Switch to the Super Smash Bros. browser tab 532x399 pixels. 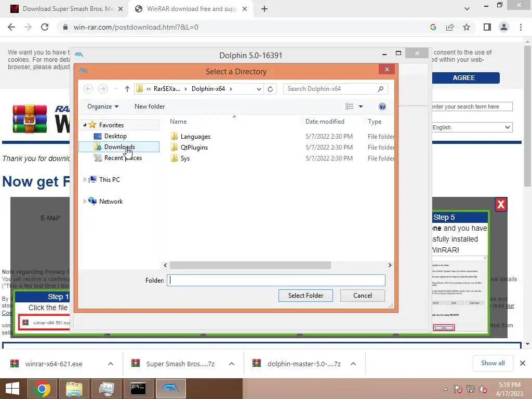tap(68, 9)
